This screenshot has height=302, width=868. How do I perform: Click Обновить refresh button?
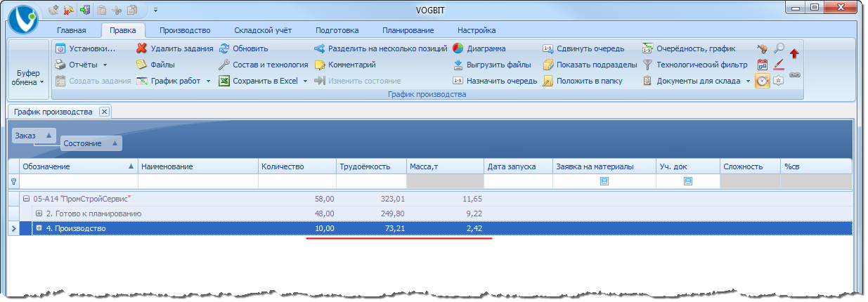(x=243, y=48)
